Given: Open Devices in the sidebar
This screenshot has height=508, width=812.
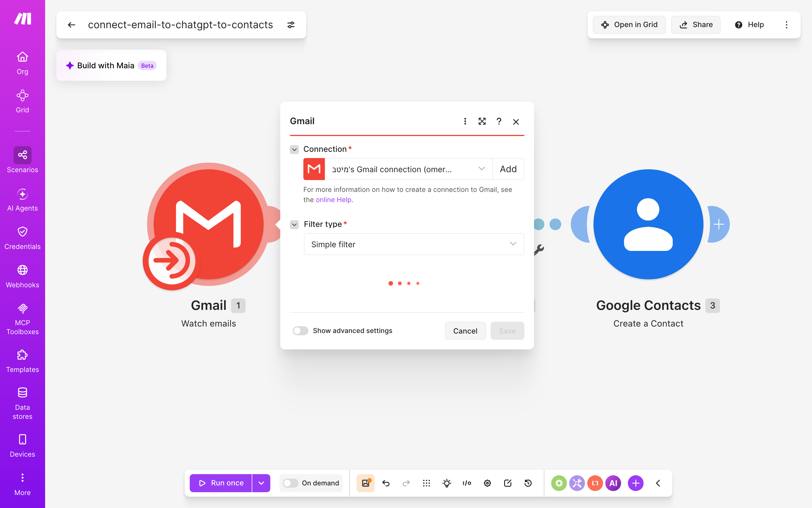Looking at the screenshot, I should [x=23, y=446].
